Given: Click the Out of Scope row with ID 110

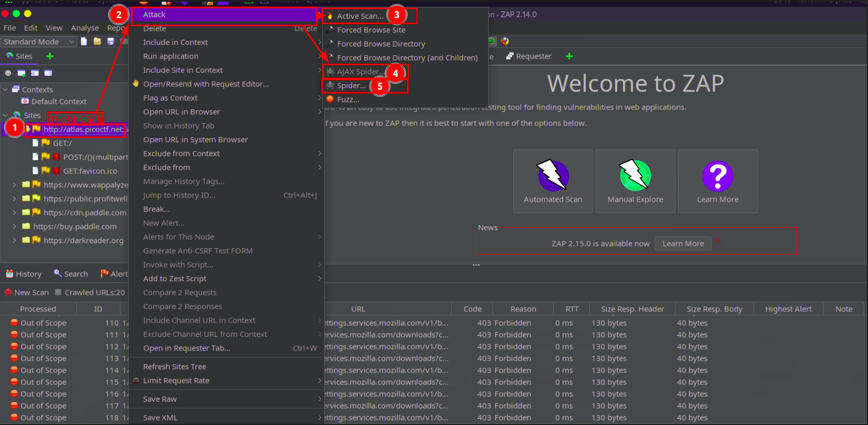Looking at the screenshot, I should tap(434, 323).
